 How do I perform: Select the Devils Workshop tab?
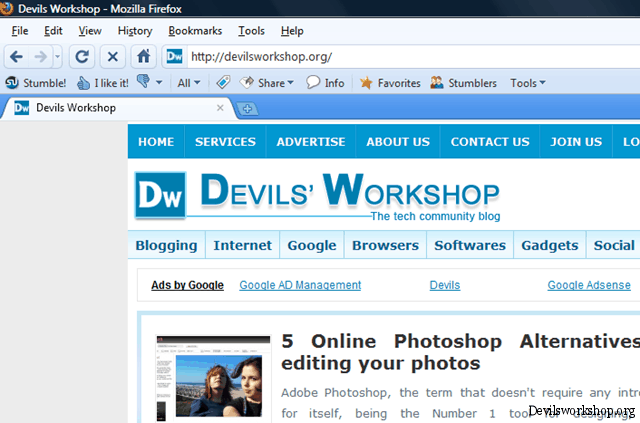[x=118, y=108]
